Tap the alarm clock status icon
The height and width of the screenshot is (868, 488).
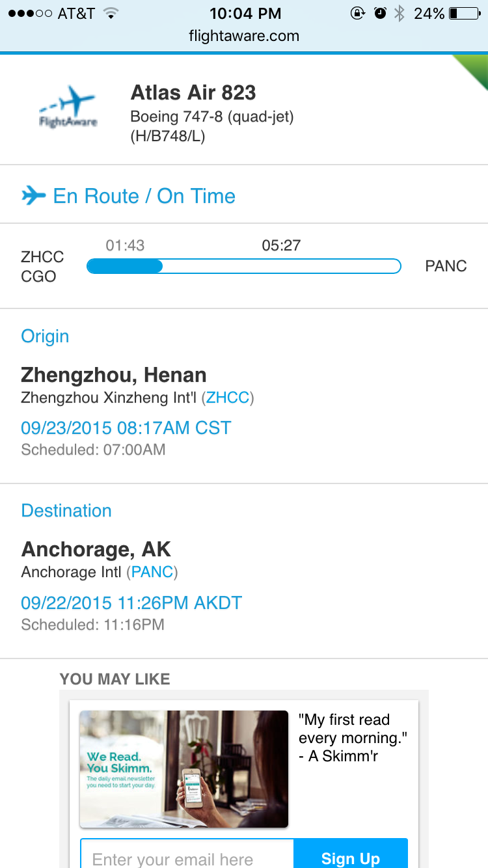[380, 13]
